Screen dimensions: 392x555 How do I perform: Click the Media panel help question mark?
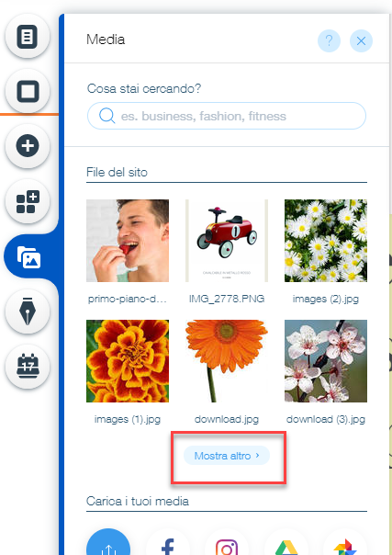tap(329, 40)
